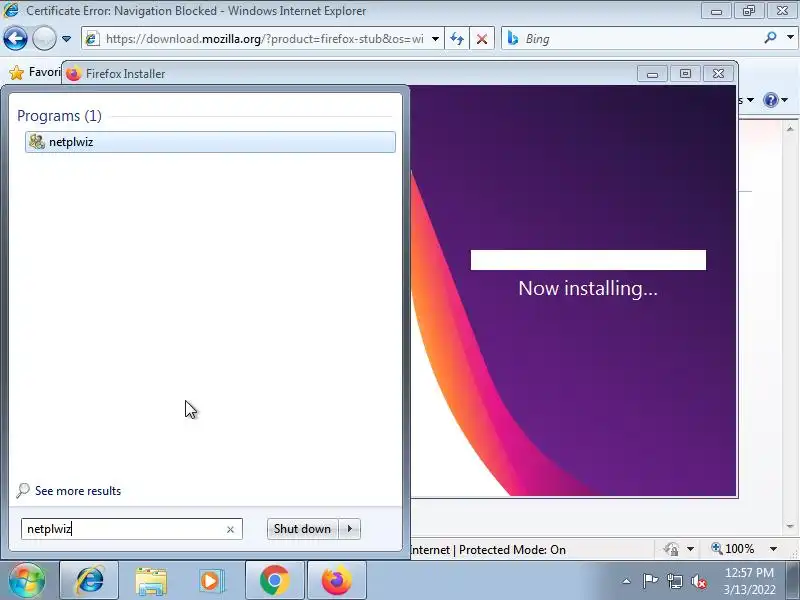Click the IE help question mark icon
The height and width of the screenshot is (600, 800).
[770, 100]
